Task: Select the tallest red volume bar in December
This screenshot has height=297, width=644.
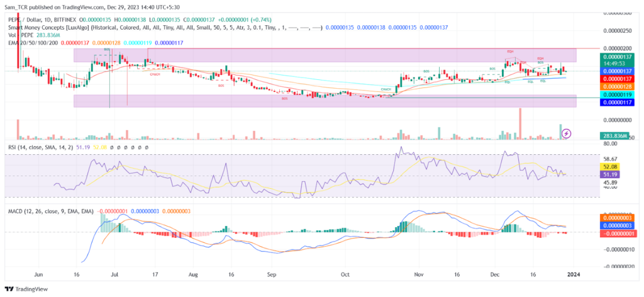Action: tap(520, 124)
